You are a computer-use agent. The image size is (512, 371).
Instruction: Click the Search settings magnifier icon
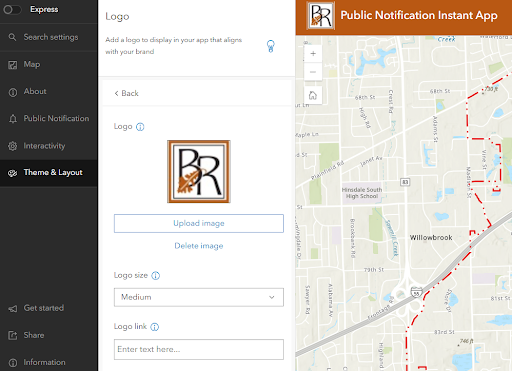(12, 37)
